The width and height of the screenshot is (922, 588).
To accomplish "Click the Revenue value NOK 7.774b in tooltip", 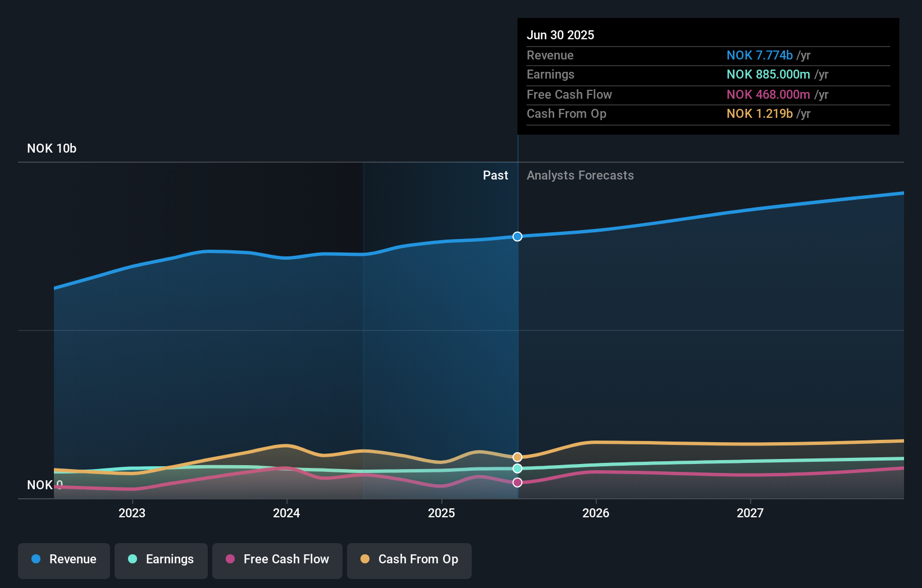I will click(760, 55).
